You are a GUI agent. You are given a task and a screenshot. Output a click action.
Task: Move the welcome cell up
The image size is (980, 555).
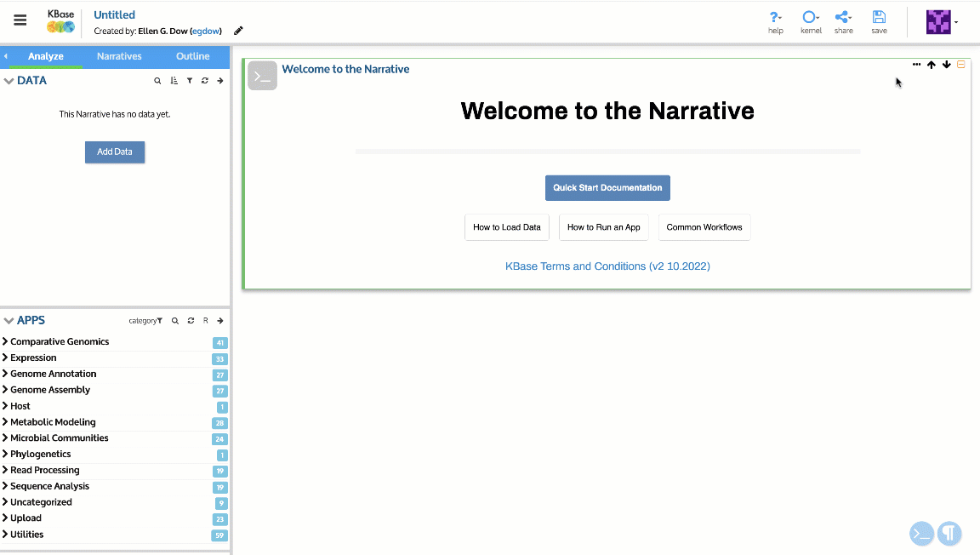coord(932,65)
